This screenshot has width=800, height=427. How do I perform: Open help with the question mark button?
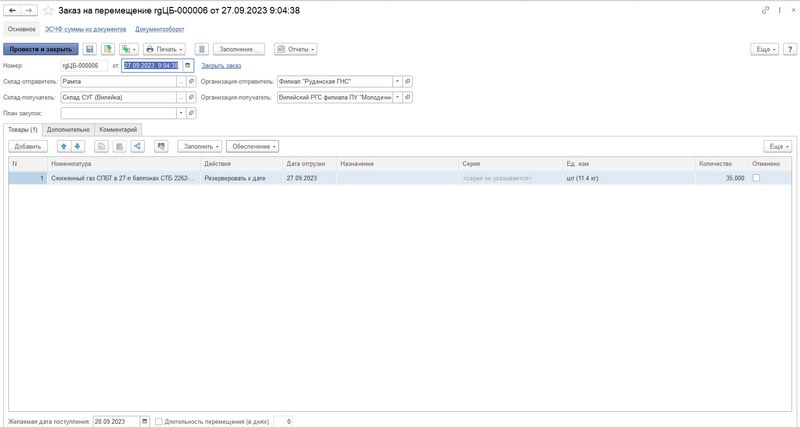tap(788, 48)
